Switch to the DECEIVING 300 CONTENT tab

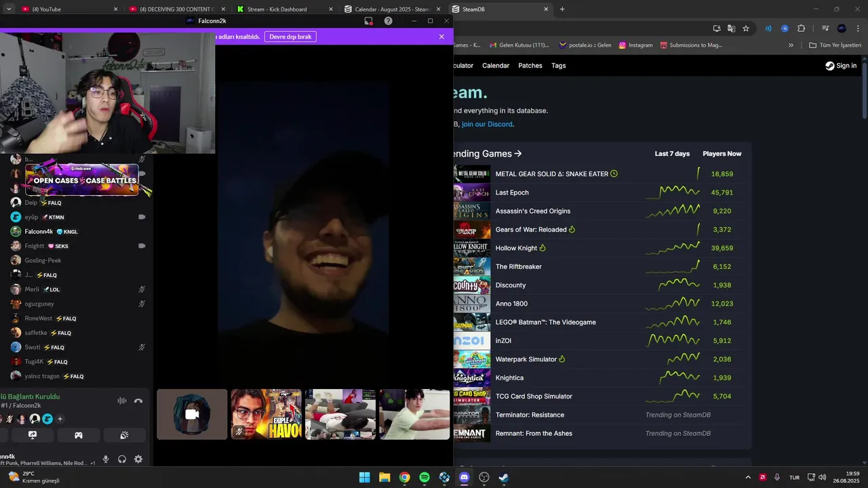point(176,9)
